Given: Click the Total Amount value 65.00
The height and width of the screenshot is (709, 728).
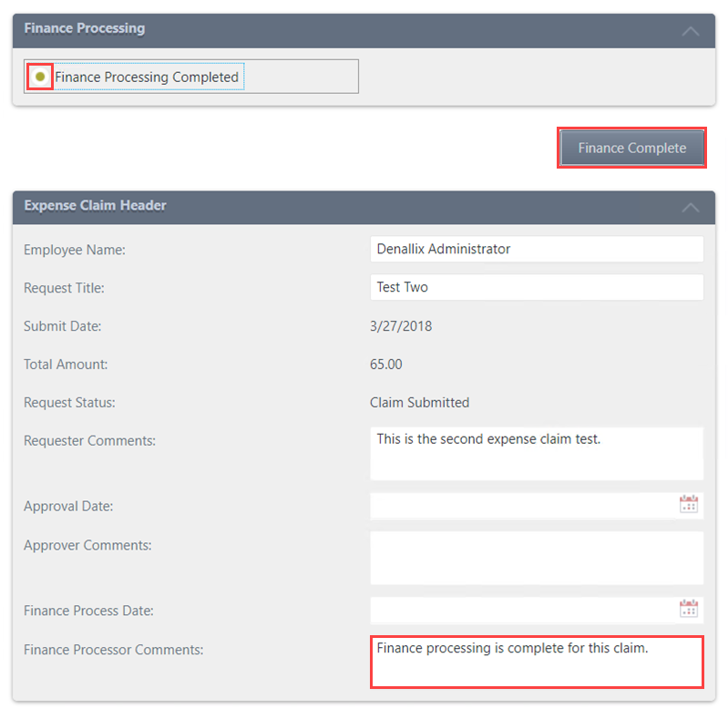Looking at the screenshot, I should (385, 364).
